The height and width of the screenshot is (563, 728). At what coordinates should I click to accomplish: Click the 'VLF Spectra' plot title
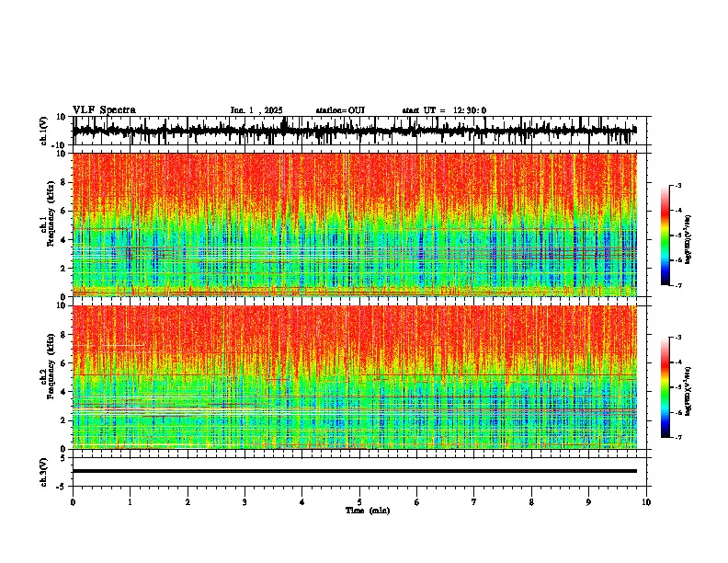coord(104,110)
